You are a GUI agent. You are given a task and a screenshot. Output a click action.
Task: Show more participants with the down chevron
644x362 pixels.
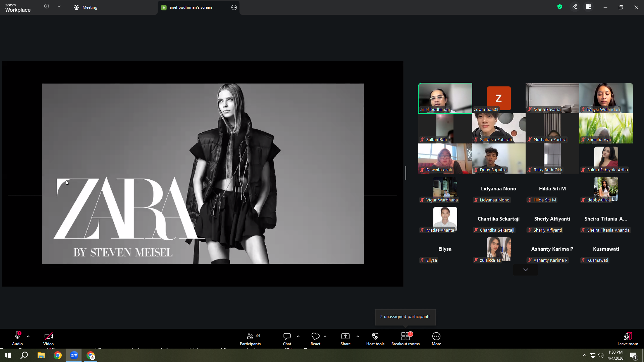pyautogui.click(x=526, y=270)
